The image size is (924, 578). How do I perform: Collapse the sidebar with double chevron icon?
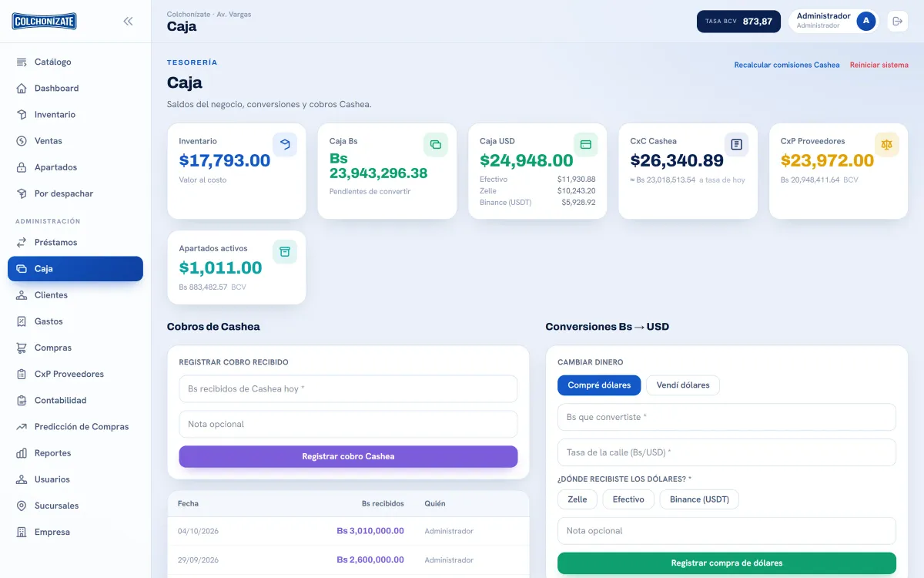pos(128,22)
